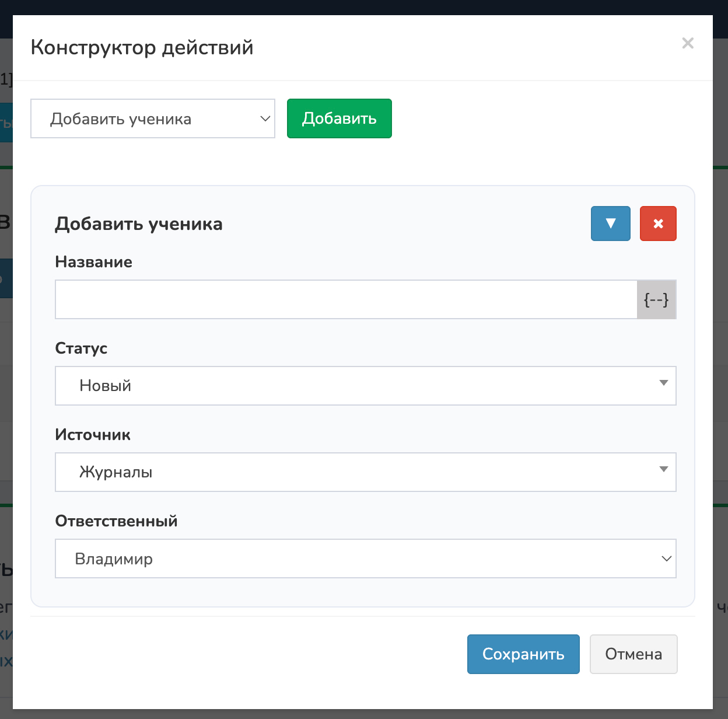Cancel with the Отмена button
This screenshot has height=719, width=728.
tap(633, 654)
